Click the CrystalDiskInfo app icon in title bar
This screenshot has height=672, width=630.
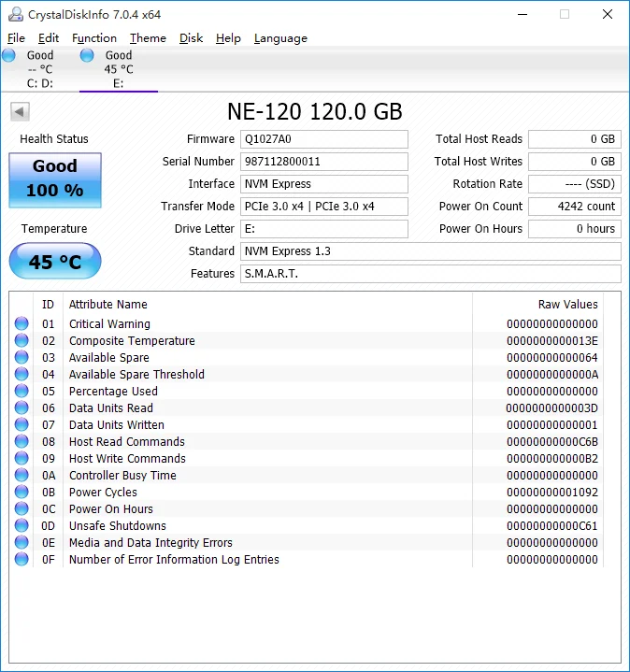[16, 14]
